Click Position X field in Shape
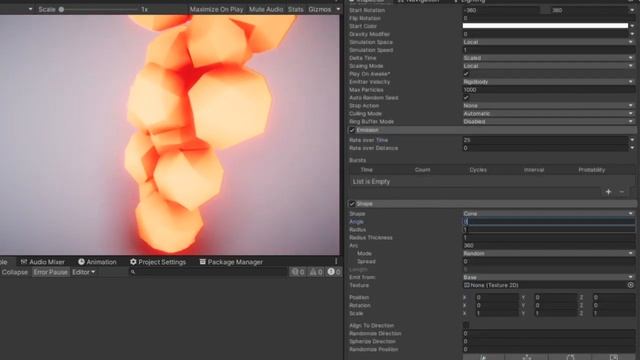The height and width of the screenshot is (360, 640). coord(497,298)
